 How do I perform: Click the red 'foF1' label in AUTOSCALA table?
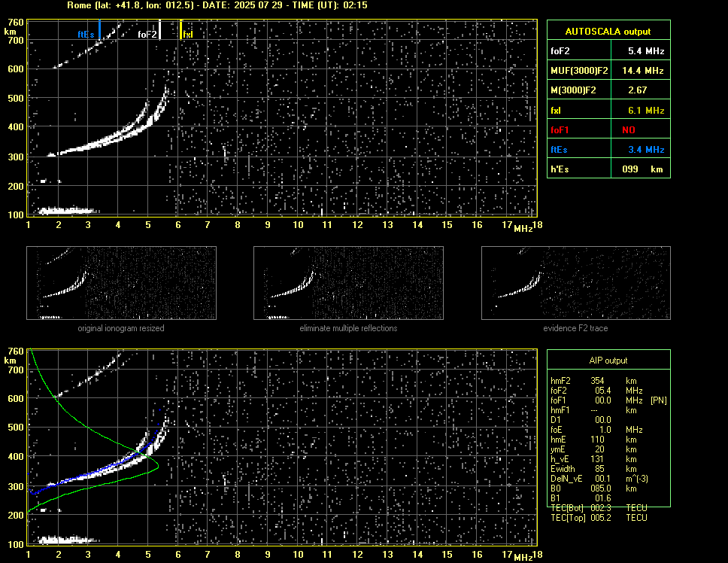point(560,130)
